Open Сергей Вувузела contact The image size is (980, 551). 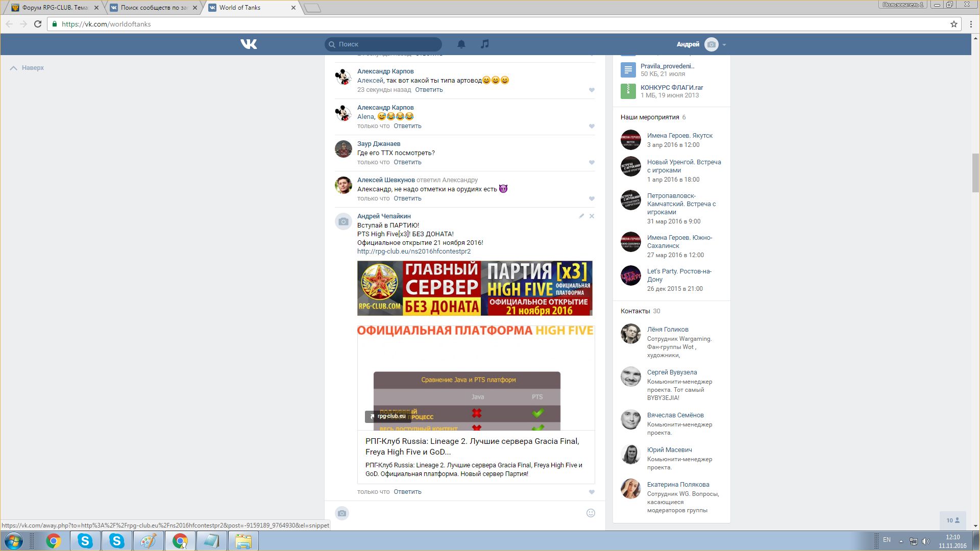[x=672, y=372]
